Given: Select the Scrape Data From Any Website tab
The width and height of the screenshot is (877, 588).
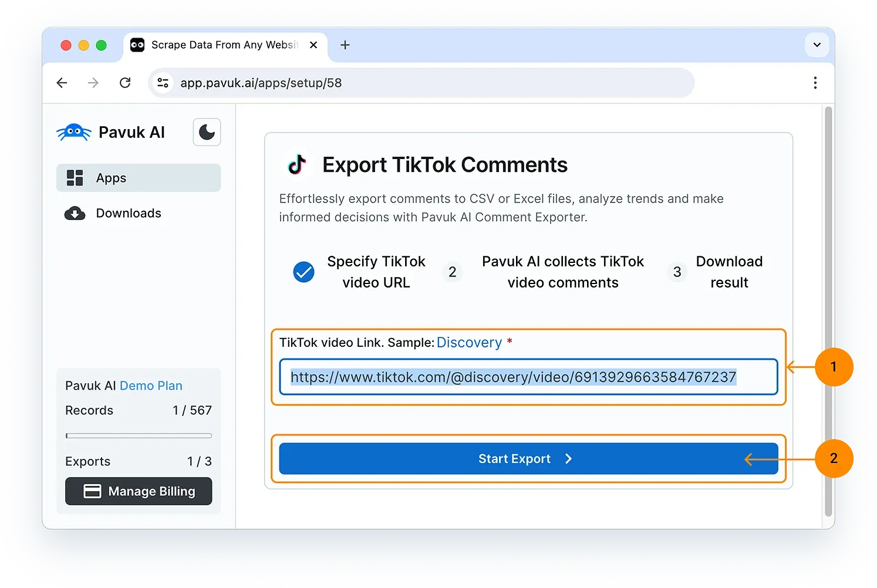Looking at the screenshot, I should [225, 46].
